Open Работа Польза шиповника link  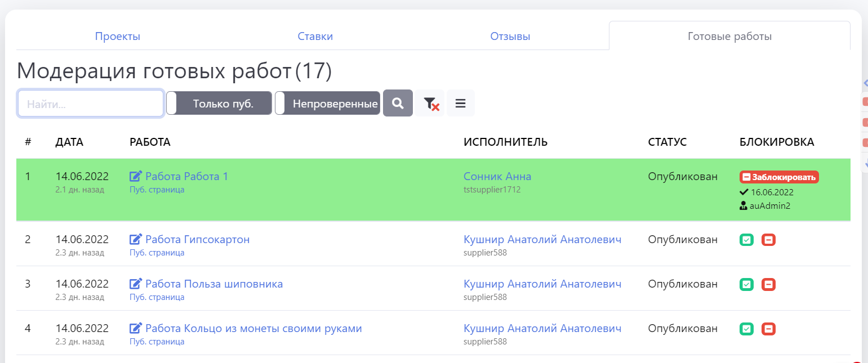214,284
